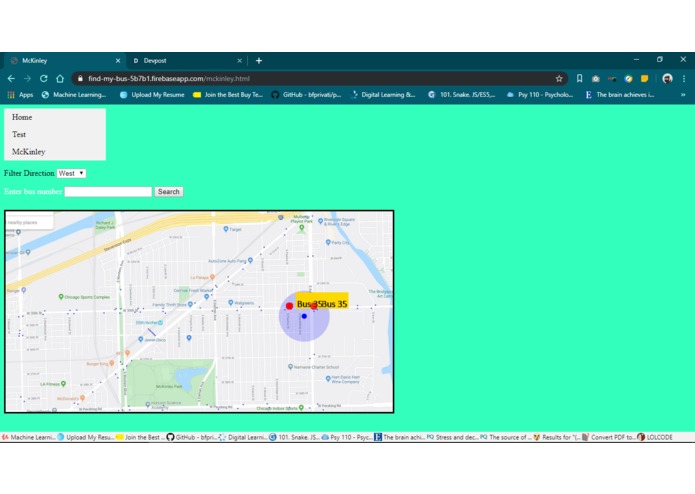Open the user profile avatar
The height and width of the screenshot is (494, 695).
(667, 79)
